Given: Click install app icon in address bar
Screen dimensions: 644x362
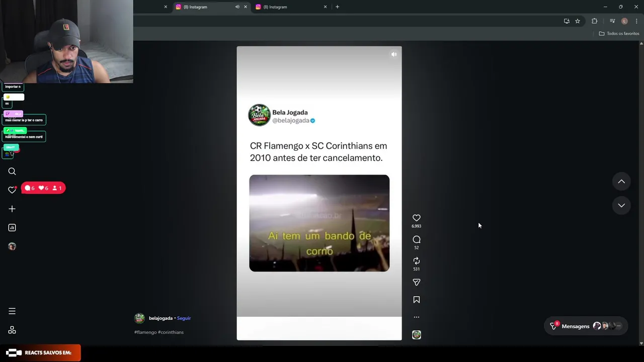Looking at the screenshot, I should (x=567, y=21).
